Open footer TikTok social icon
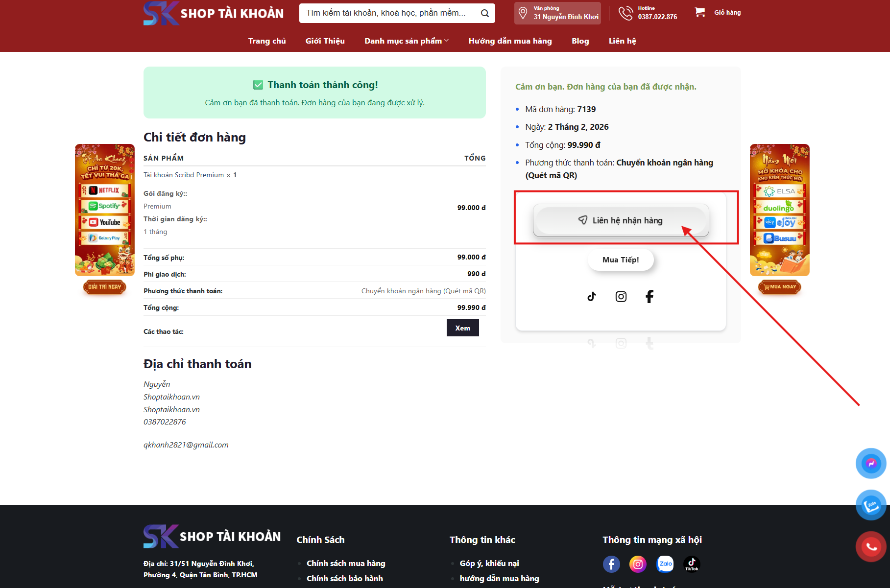This screenshot has height=588, width=890. [692, 564]
